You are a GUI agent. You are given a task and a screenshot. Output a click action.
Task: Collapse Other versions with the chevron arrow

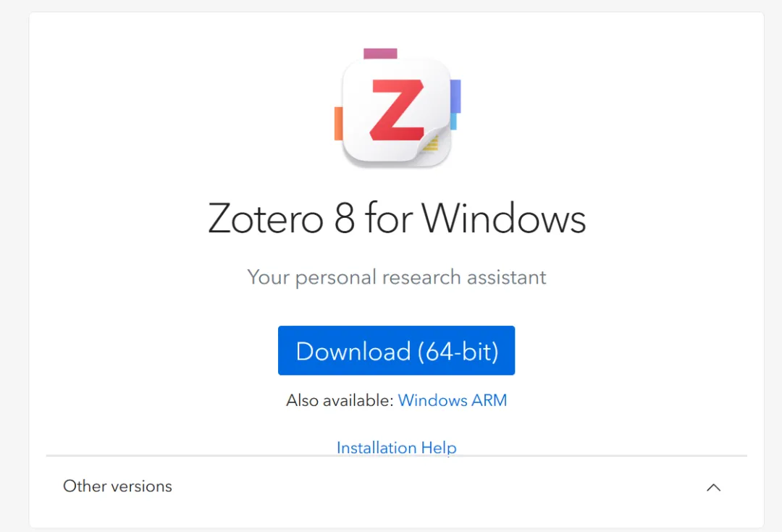point(713,487)
